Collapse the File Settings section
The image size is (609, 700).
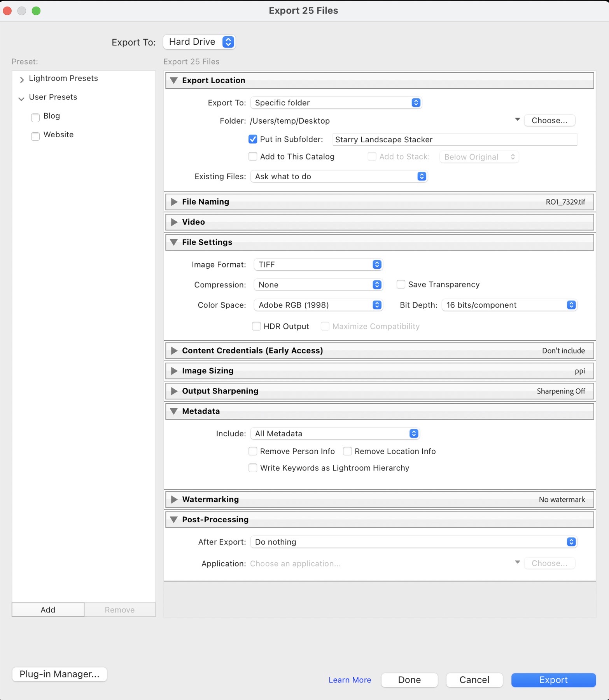tap(174, 242)
